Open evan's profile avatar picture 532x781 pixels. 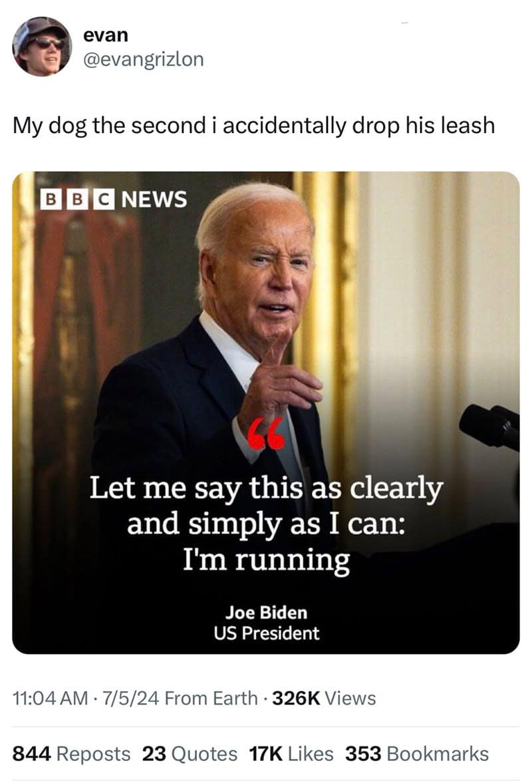[42, 47]
